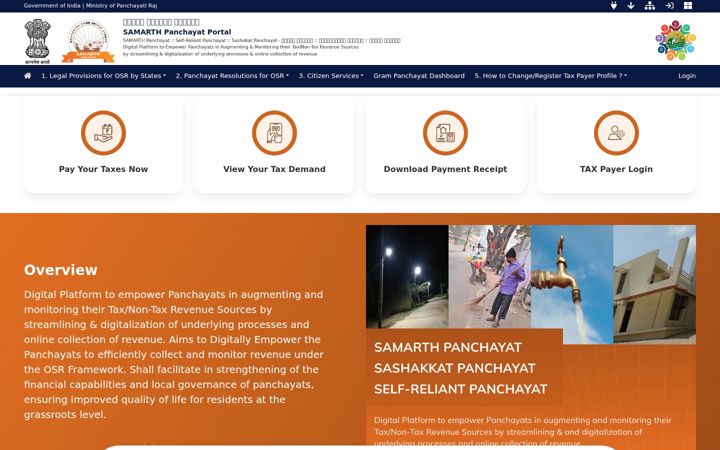720x450 pixels.
Task: Click the Pay Your Taxes Now circle icon
Action: 103,133
